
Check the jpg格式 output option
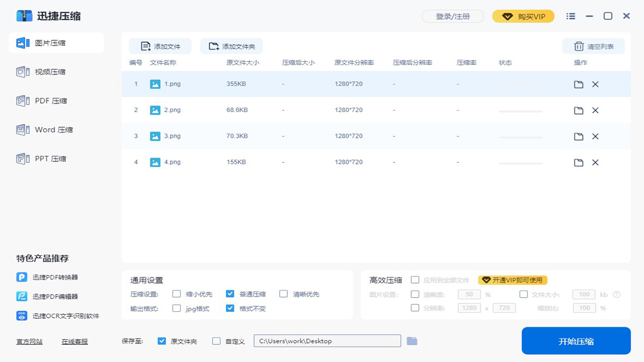point(177,308)
